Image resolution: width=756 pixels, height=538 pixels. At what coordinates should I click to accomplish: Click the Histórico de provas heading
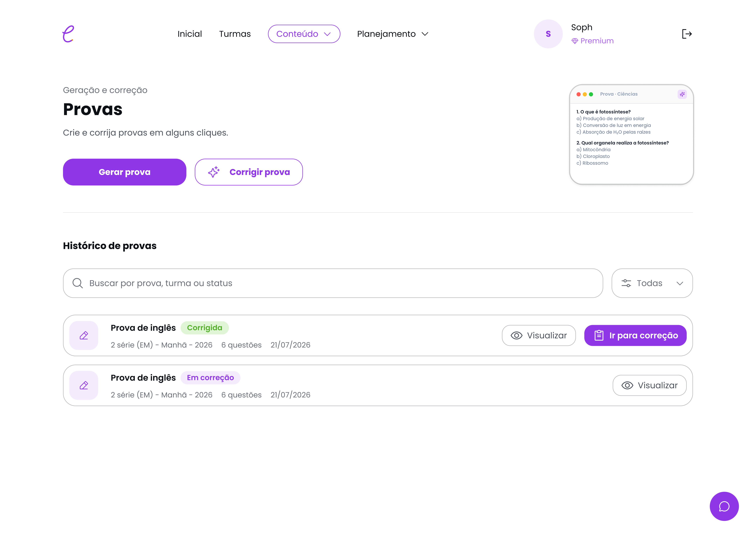pos(110,246)
